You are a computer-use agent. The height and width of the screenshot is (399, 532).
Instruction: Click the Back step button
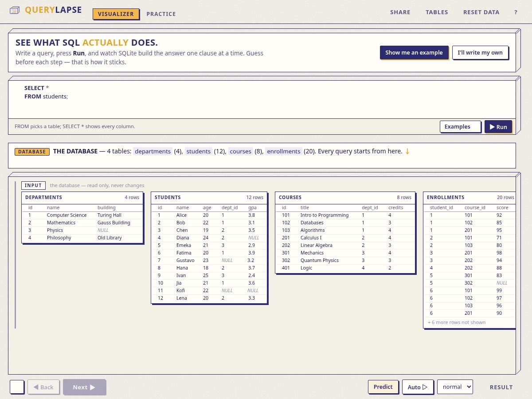click(x=43, y=387)
